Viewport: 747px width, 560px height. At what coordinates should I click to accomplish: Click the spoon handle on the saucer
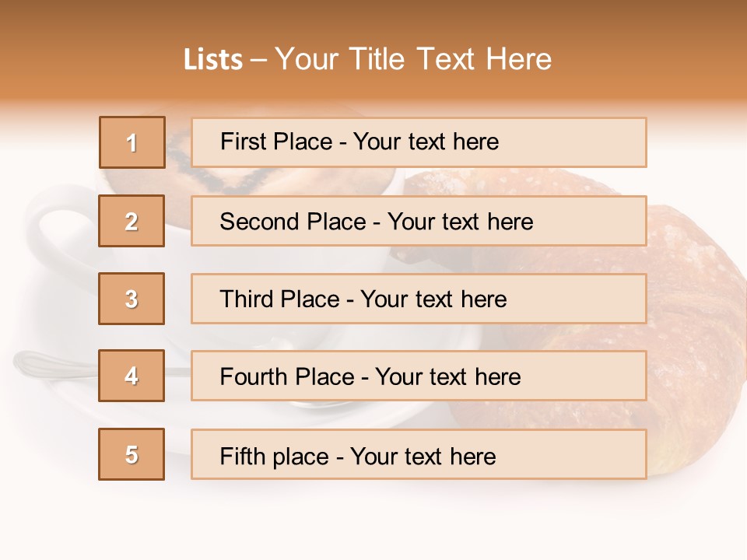point(47,364)
